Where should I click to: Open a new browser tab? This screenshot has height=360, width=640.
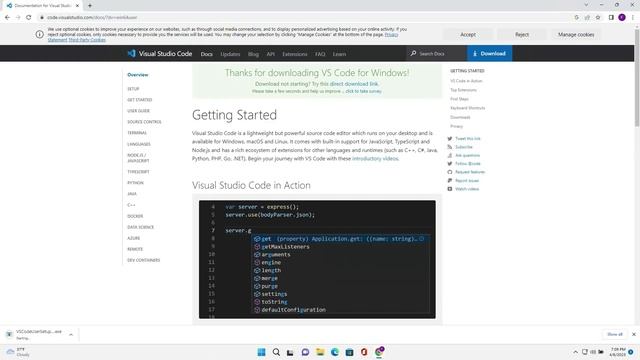click(x=90, y=6)
